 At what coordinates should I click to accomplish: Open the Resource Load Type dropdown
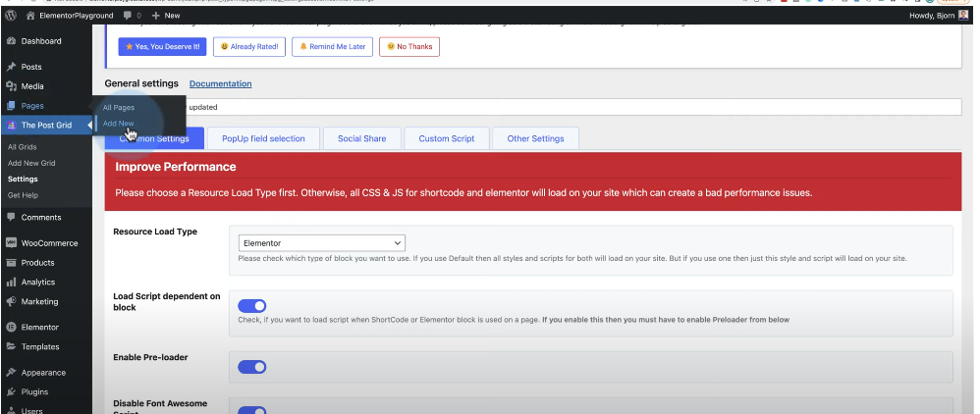322,243
